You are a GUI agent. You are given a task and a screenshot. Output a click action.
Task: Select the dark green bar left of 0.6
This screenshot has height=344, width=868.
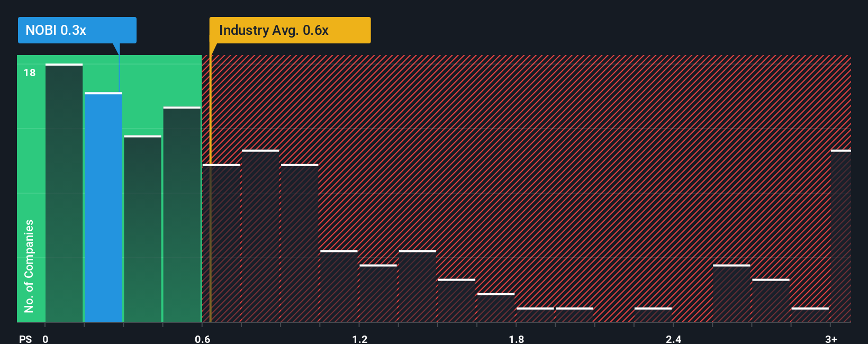(182, 214)
